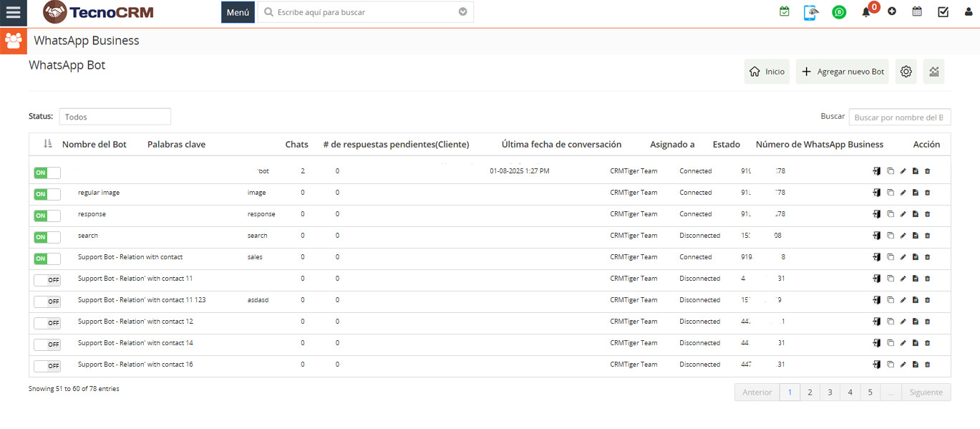Open the user profile icon
Screen dimensions: 980x429
[969, 12]
